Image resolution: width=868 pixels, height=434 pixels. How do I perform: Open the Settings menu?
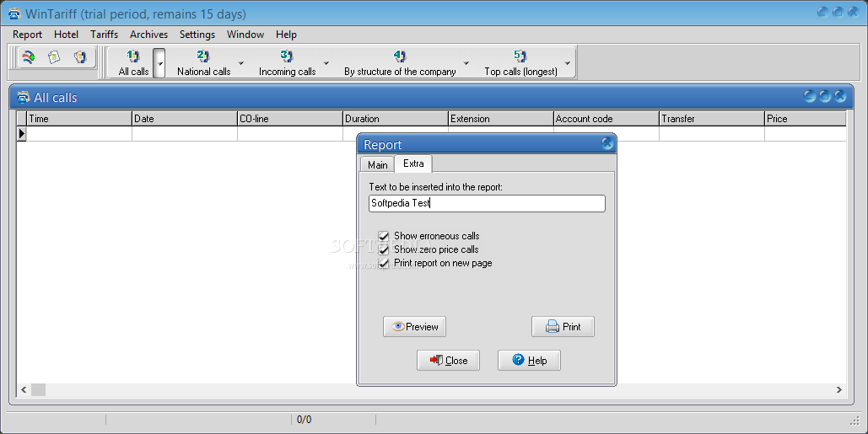197,35
